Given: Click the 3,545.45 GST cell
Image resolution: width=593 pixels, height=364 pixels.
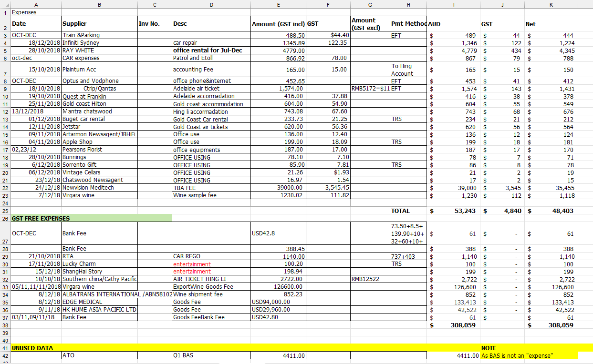Looking at the screenshot, I should tap(328, 188).
